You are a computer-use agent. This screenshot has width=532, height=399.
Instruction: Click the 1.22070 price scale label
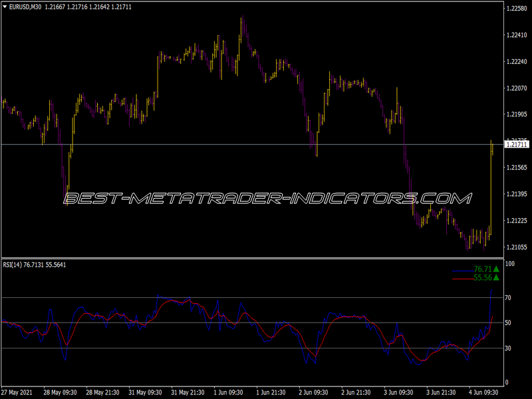[517, 88]
